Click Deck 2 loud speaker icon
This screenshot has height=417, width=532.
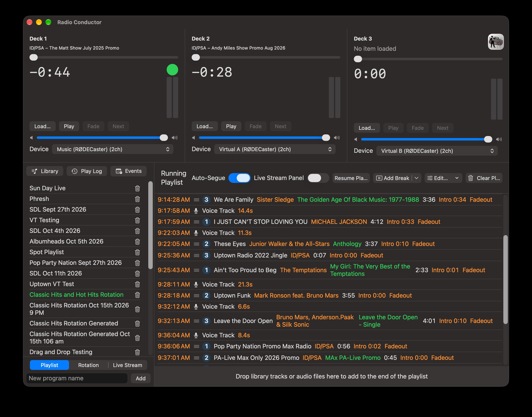tap(337, 138)
